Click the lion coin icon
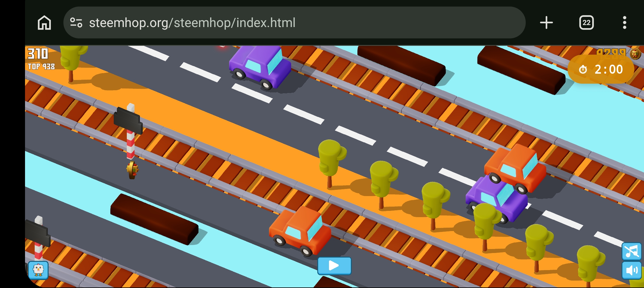This screenshot has width=644, height=288. click(636, 54)
